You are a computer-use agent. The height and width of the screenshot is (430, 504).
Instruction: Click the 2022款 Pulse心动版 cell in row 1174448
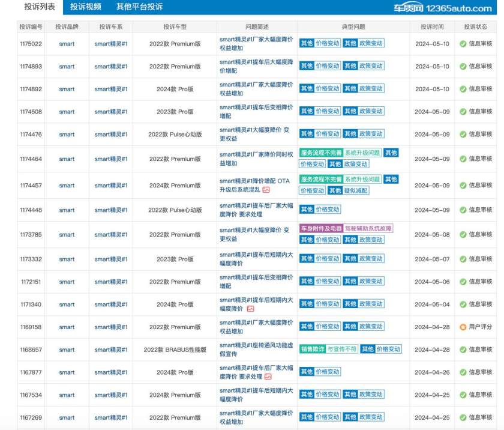175,210
